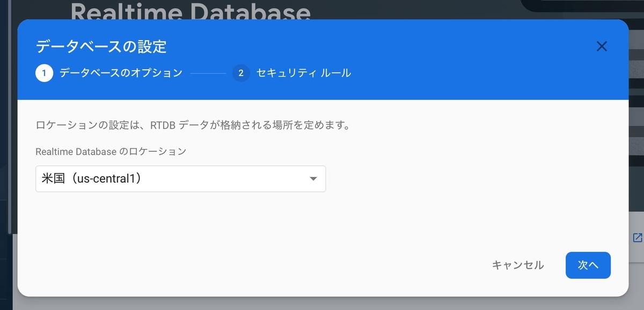Click the label Realtime Database のロケーション

tap(111, 152)
